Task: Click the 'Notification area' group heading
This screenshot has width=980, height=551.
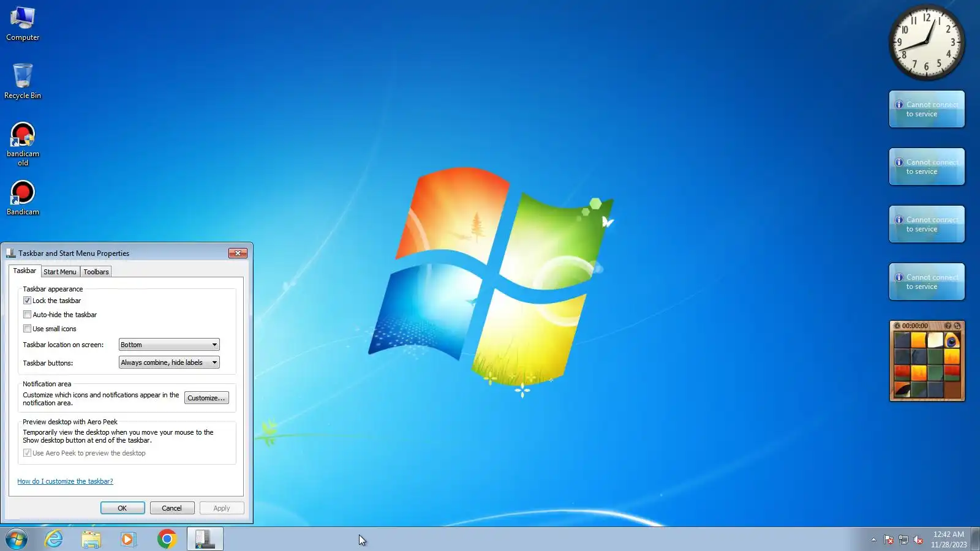Action: point(47,384)
